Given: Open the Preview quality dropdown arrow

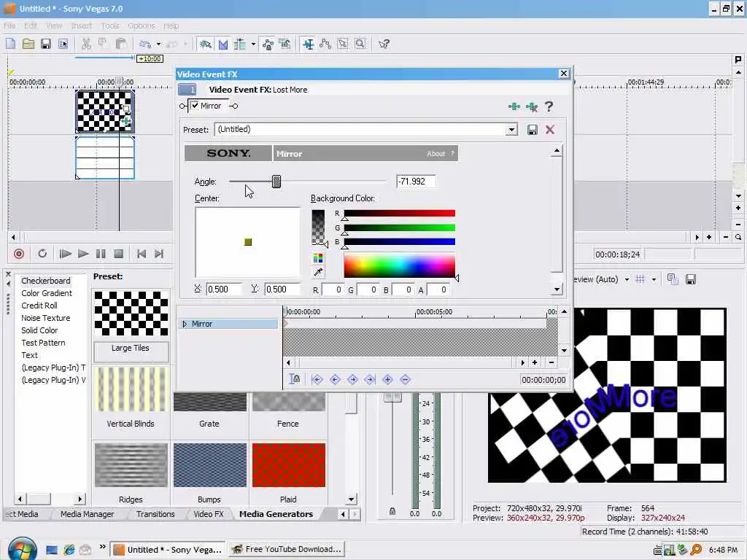Looking at the screenshot, I should pos(627,279).
